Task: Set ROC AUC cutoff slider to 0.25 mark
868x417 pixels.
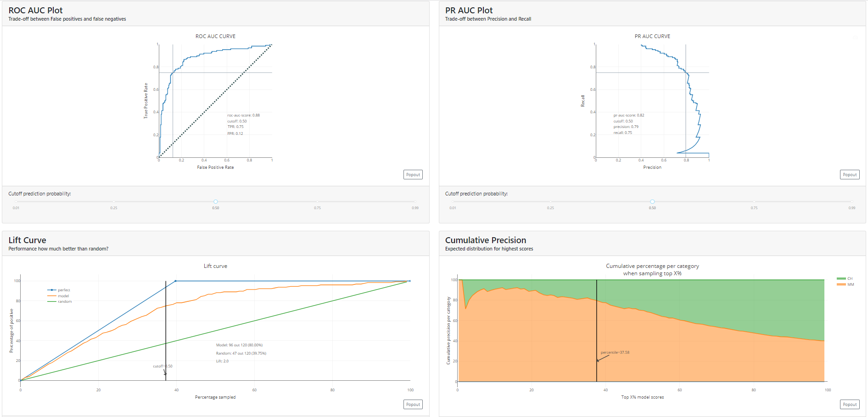Action: 114,201
